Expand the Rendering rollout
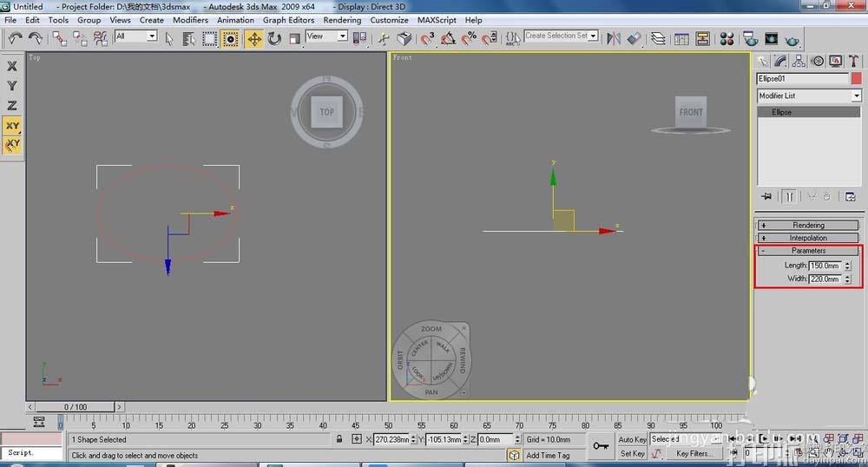The width and height of the screenshot is (868, 467). coord(808,226)
